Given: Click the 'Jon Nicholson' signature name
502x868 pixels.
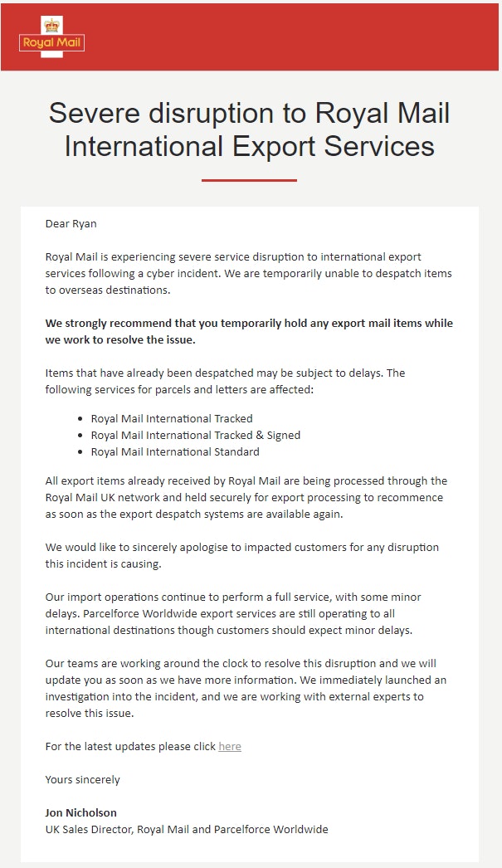Looking at the screenshot, I should pos(80,812).
